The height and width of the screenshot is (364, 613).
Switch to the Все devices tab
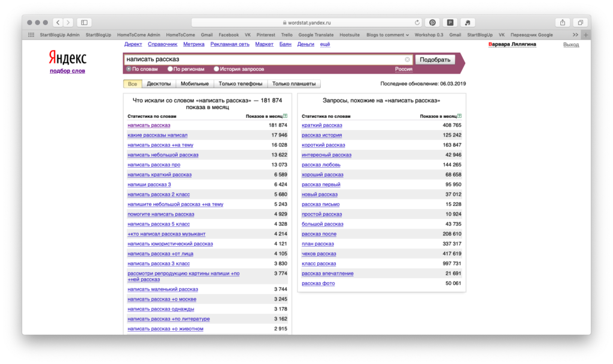(x=132, y=84)
